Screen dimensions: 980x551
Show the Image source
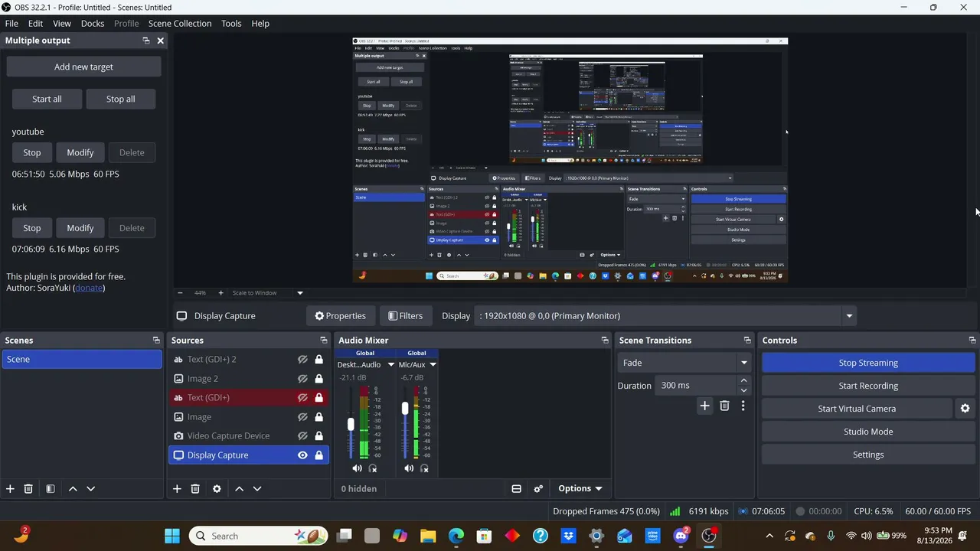[x=302, y=417]
